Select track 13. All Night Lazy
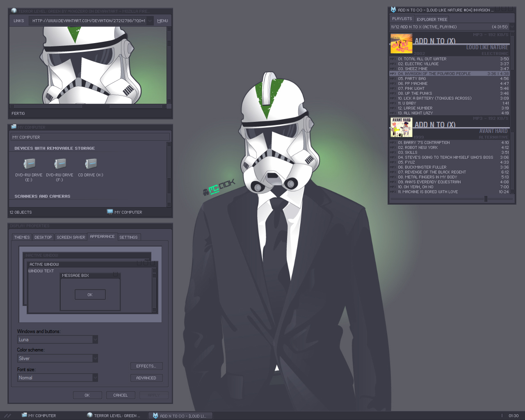This screenshot has width=525, height=420. click(x=449, y=113)
